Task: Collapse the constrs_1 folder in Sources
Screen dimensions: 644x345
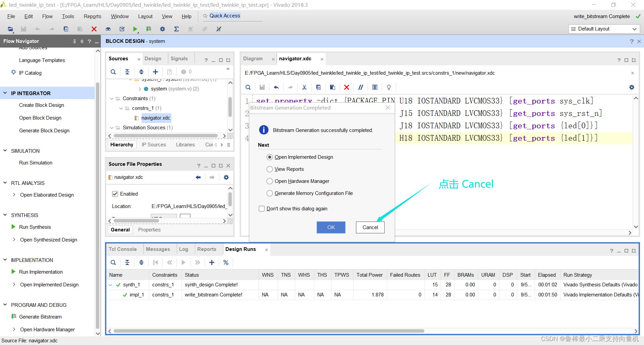Action: tap(121, 108)
